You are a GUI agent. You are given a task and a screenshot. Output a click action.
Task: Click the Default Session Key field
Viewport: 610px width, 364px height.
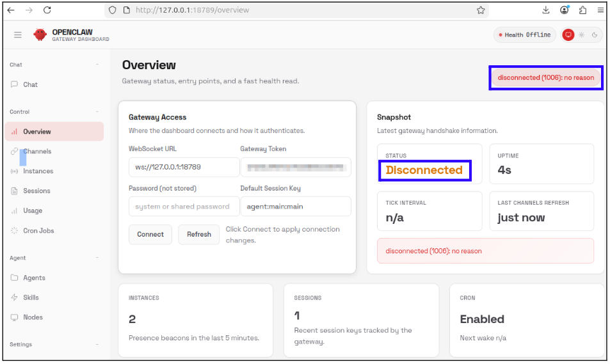coord(296,207)
